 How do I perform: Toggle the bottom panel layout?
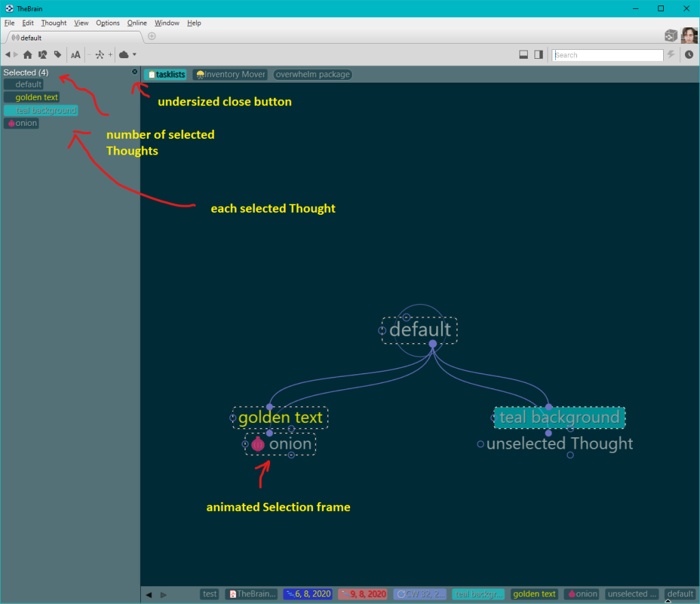pos(524,55)
